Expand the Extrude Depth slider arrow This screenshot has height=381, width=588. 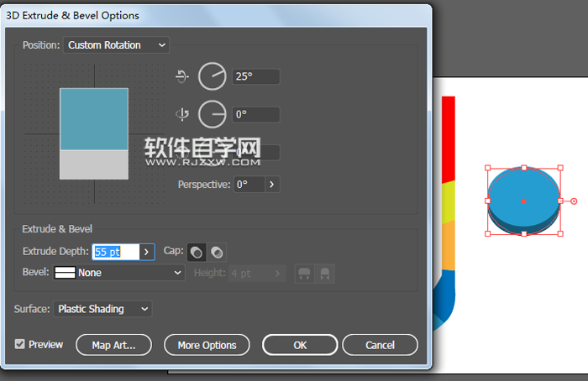[147, 252]
